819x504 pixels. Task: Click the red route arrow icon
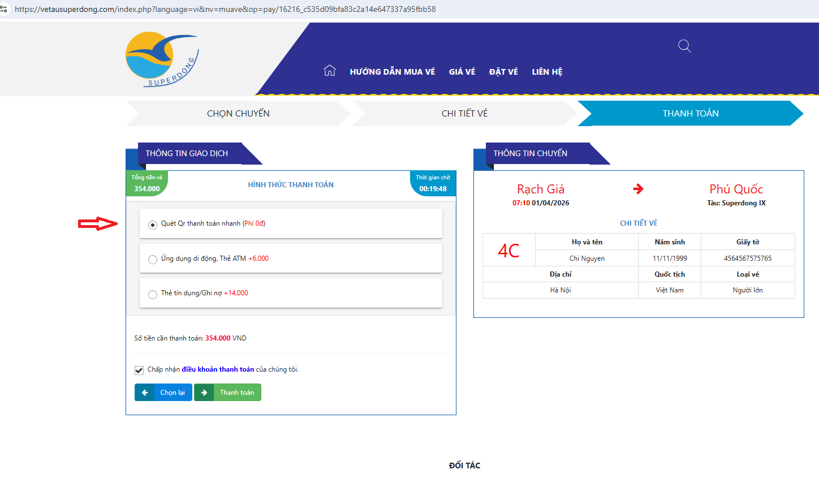point(638,189)
